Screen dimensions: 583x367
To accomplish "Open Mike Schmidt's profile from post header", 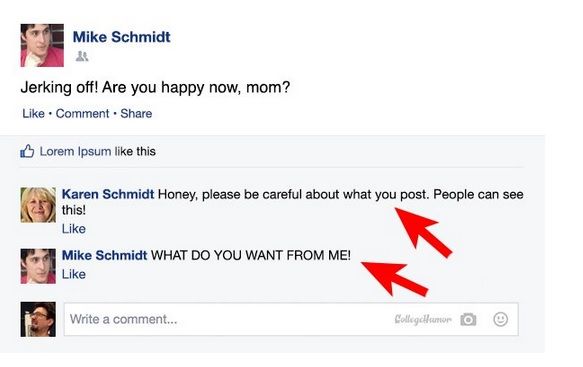I will pyautogui.click(x=122, y=37).
